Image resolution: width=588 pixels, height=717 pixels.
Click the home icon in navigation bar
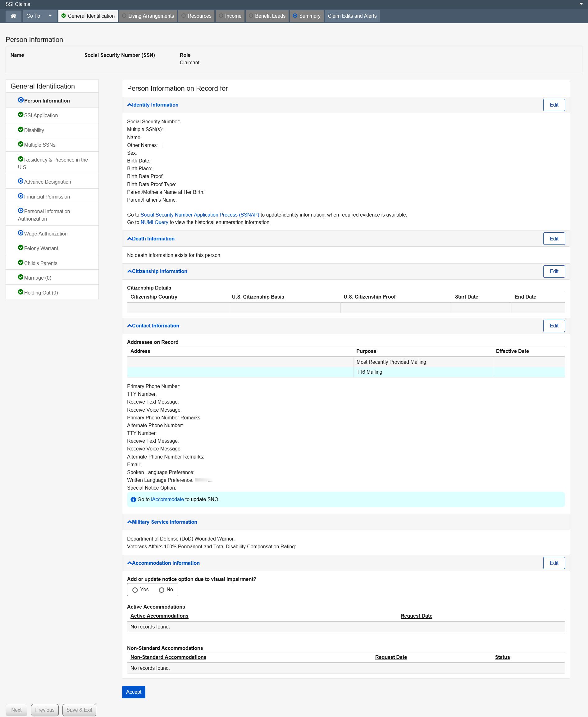tap(14, 16)
